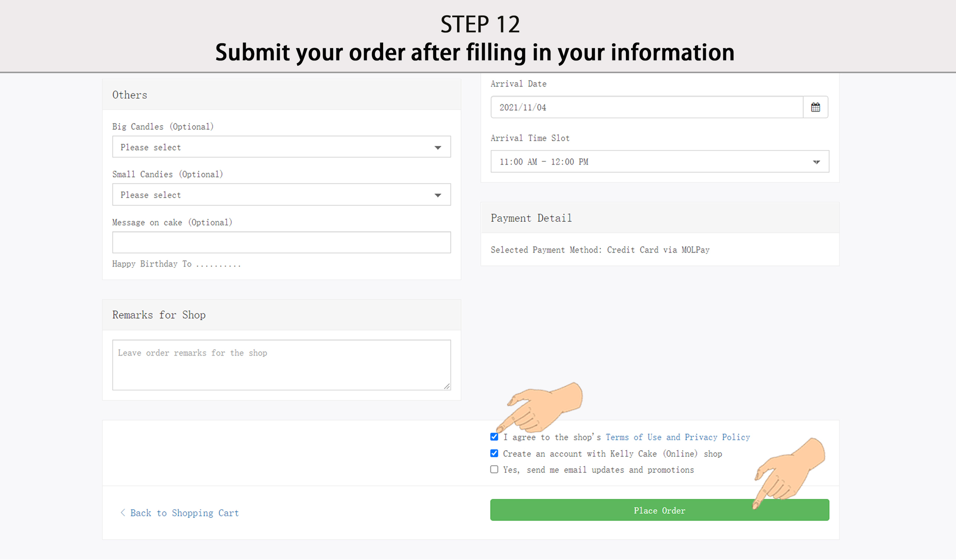Open Terms of Use and Privacy Policy link

point(677,437)
